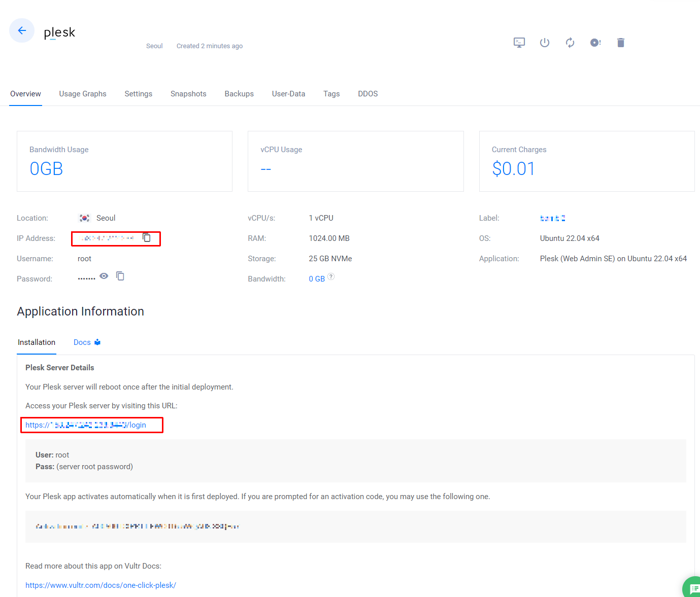Click the vCPU Usage card

(x=355, y=161)
